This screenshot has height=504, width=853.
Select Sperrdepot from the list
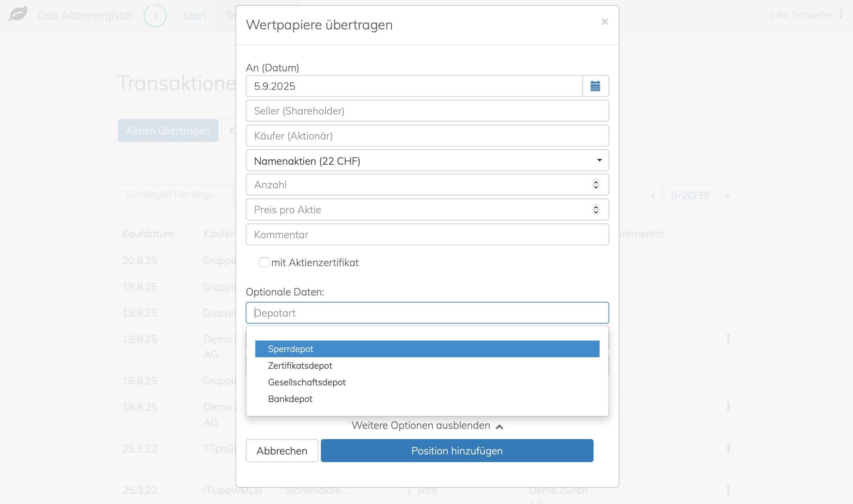[427, 349]
